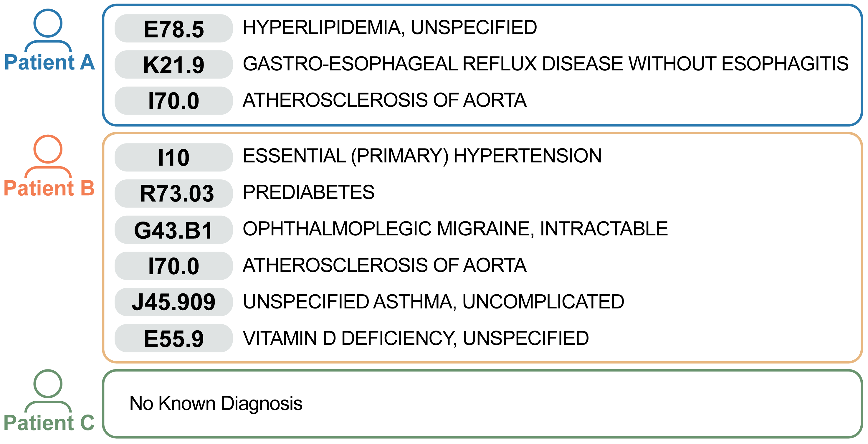Click the Vitamin D Deficiency, Unspecified text

(x=416, y=338)
